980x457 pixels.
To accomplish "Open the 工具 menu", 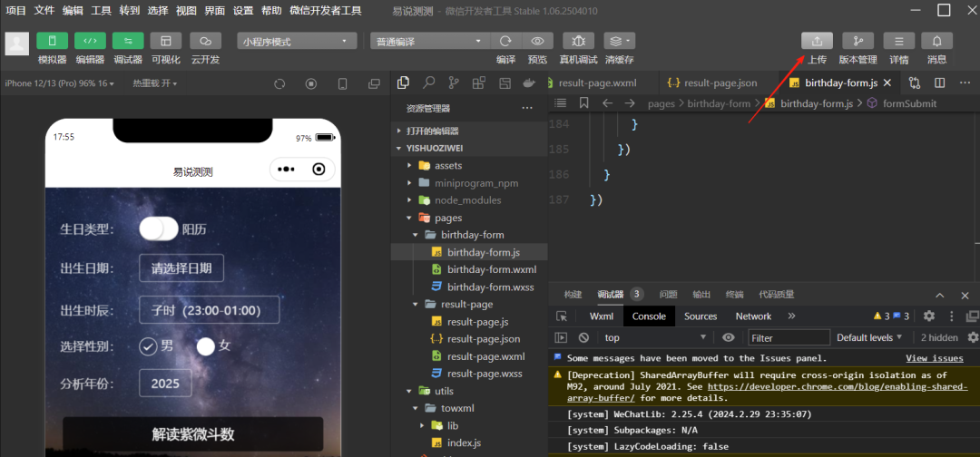I will pyautogui.click(x=102, y=11).
